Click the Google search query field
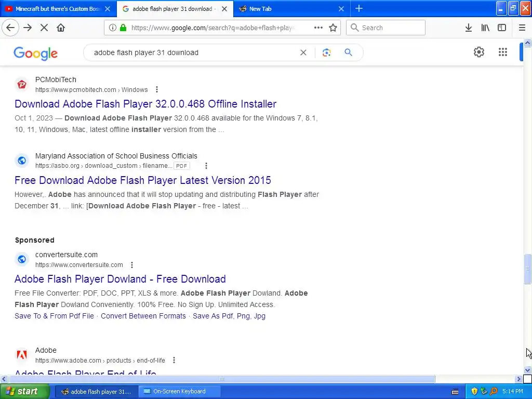 193,52
